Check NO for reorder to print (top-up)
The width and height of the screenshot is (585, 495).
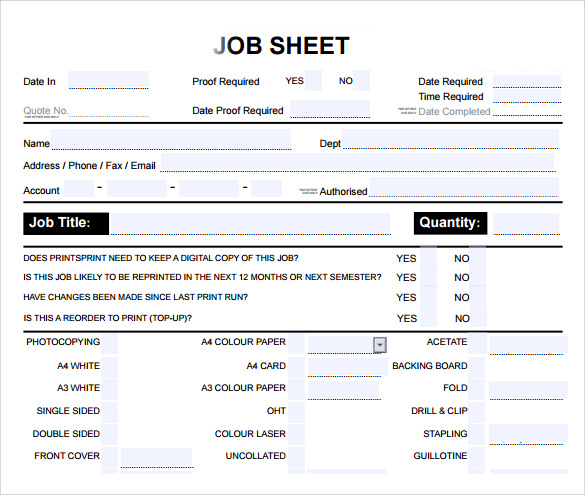(x=478, y=317)
